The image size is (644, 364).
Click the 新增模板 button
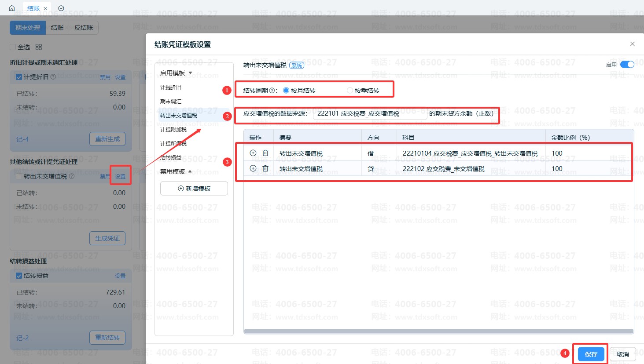pyautogui.click(x=194, y=189)
